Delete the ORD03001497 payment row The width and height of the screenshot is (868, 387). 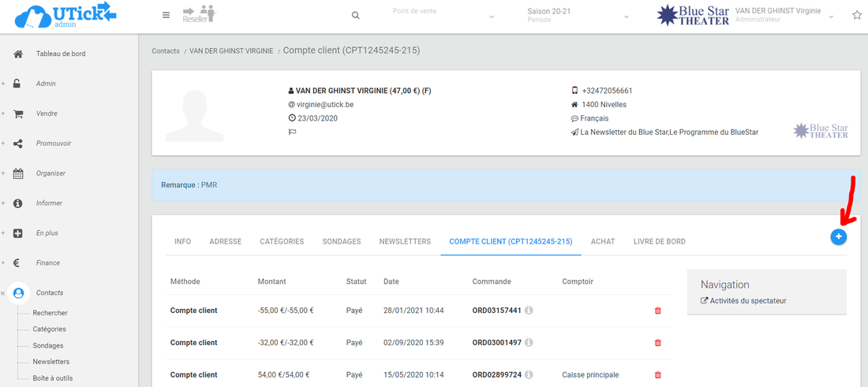[658, 343]
